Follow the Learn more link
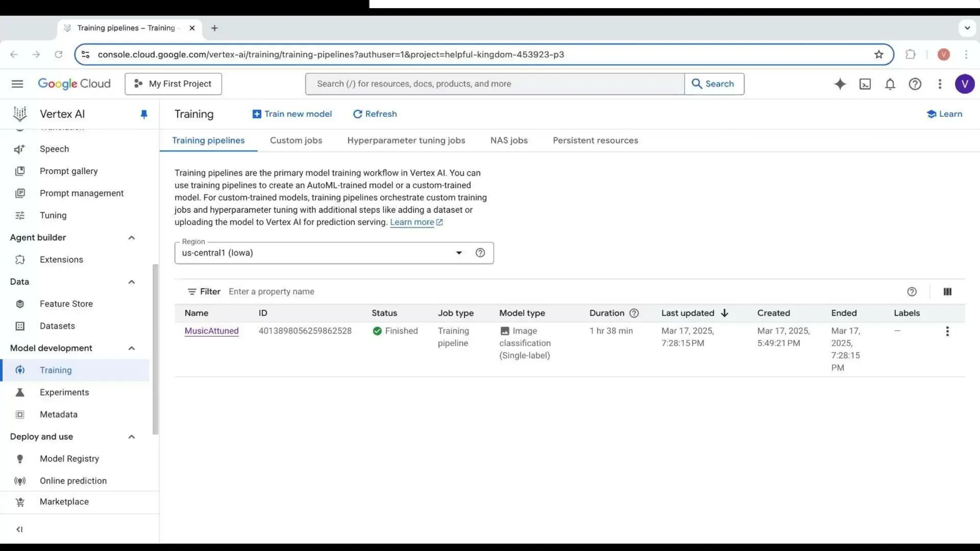The image size is (980, 551). pyautogui.click(x=416, y=222)
